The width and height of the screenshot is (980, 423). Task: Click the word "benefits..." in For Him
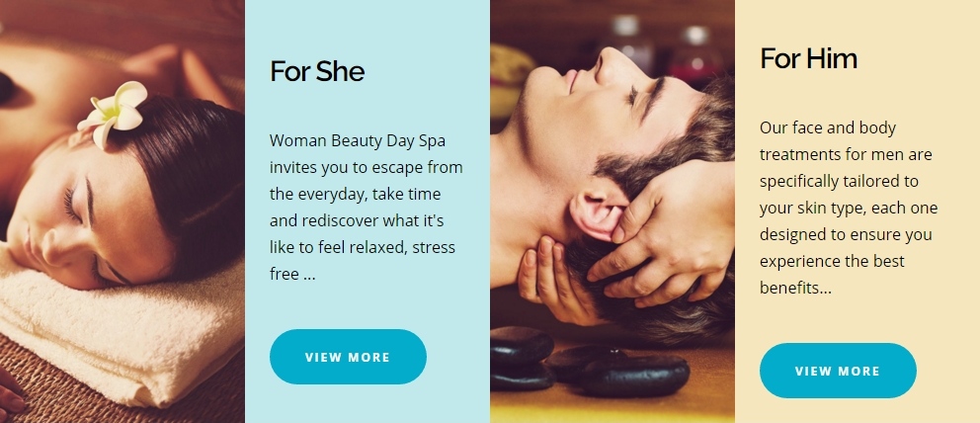click(795, 288)
